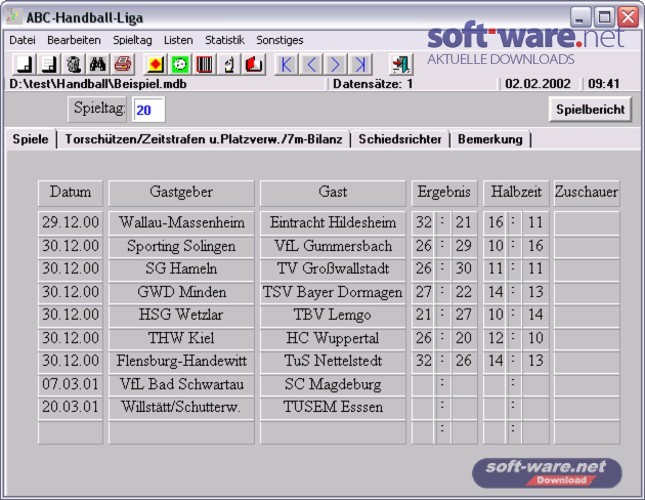Click the trash can delete icon
Image resolution: width=645 pixels, height=500 pixels.
coord(73,64)
